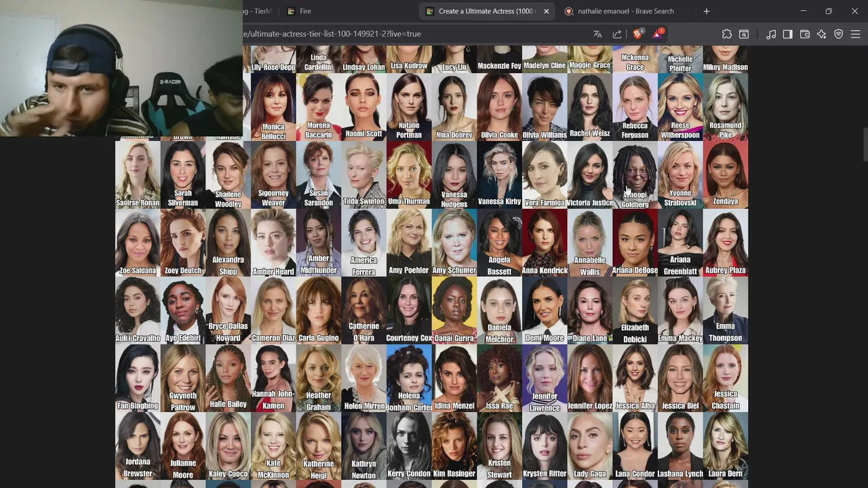Viewport: 868px width, 488px height.
Task: Select the Aubrey Plaza thumbnail
Action: point(726,242)
